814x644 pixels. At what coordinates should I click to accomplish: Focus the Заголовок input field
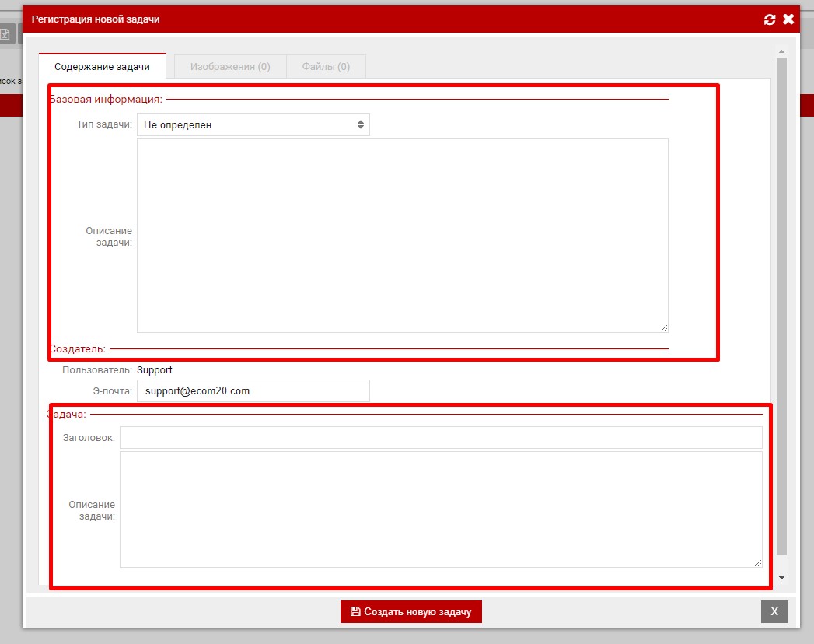pyautogui.click(x=441, y=438)
